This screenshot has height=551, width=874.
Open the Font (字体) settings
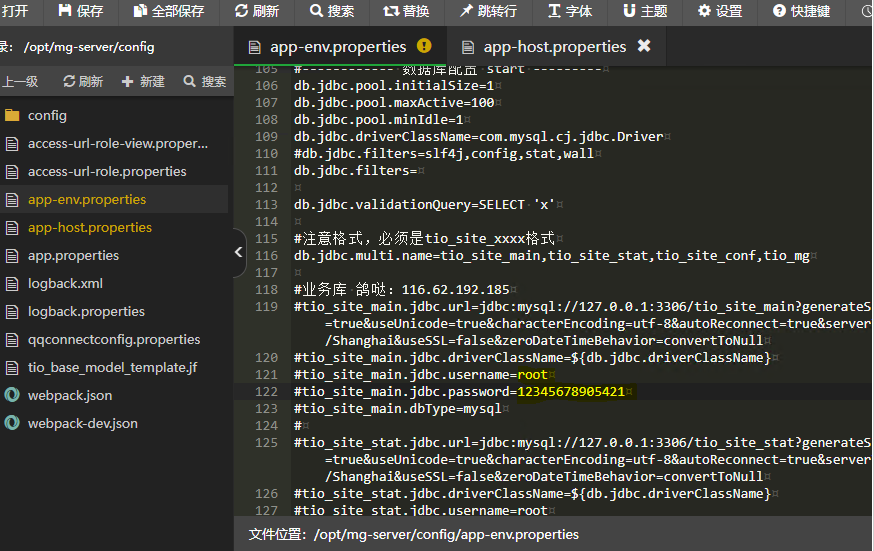[570, 11]
